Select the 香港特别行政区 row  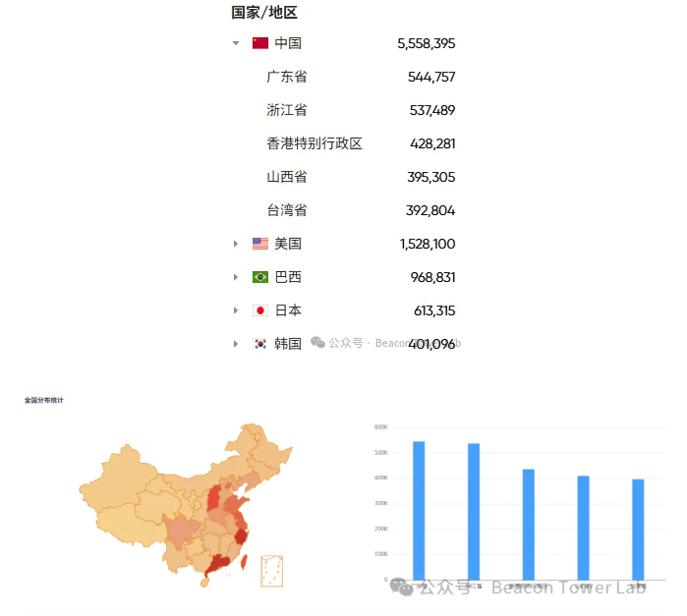360,143
